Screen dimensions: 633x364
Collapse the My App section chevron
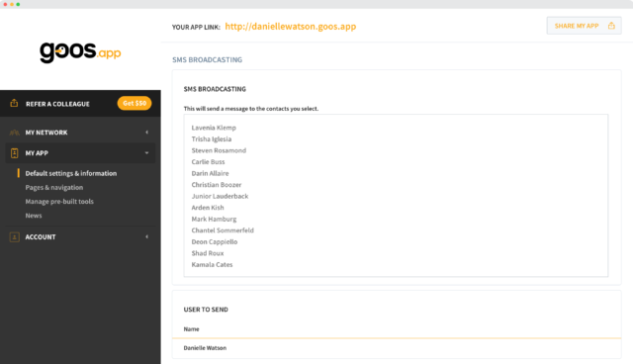(x=147, y=153)
